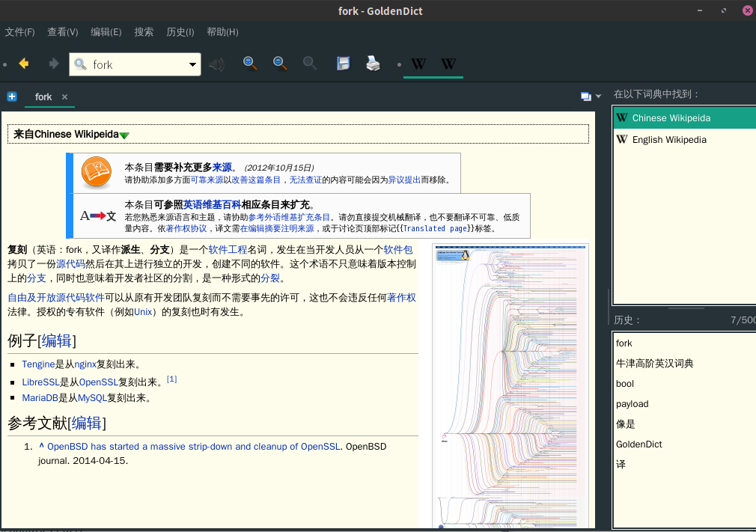
Task: Open the tab list dropdown button
Action: point(591,97)
